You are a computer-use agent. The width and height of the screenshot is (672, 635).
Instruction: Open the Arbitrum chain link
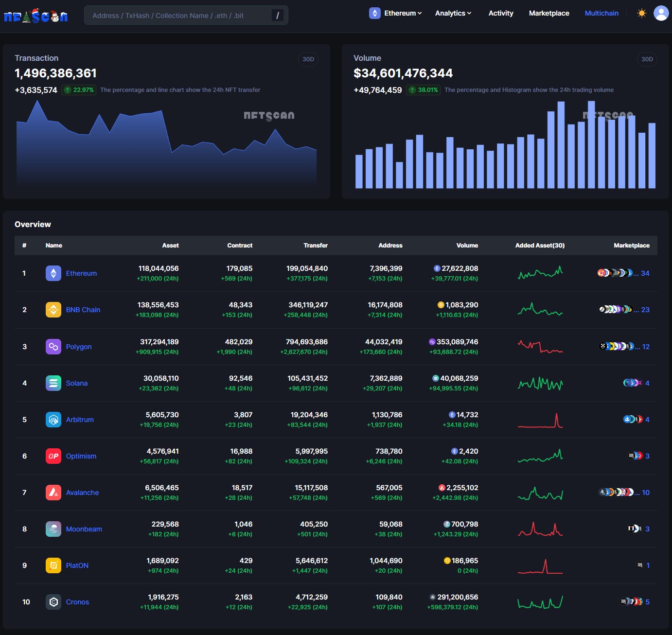[x=80, y=420]
